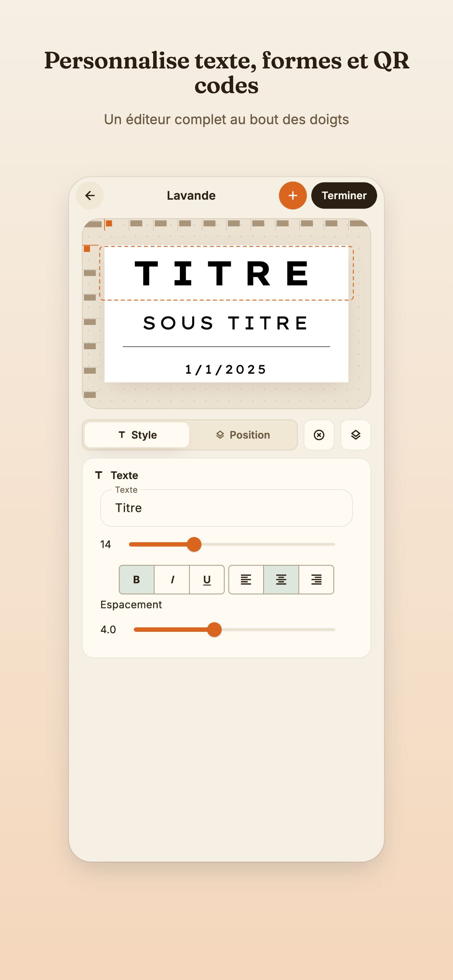453x980 pixels.
Task: Click the Terminer button
Action: pyautogui.click(x=344, y=195)
